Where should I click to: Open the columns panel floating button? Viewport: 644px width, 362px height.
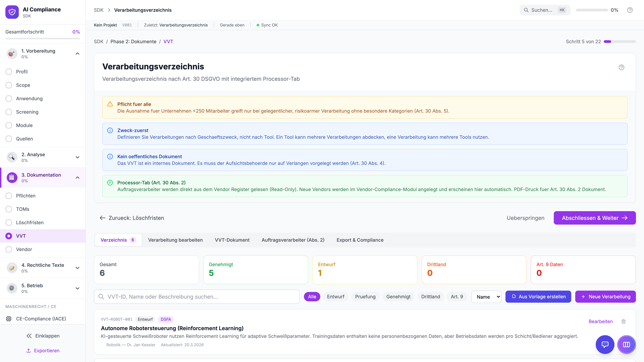626,345
